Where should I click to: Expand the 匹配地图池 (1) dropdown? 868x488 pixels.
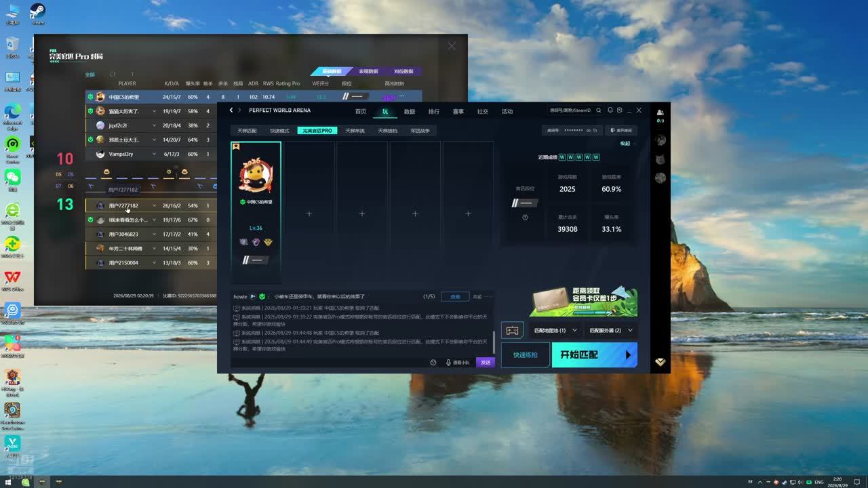555,331
